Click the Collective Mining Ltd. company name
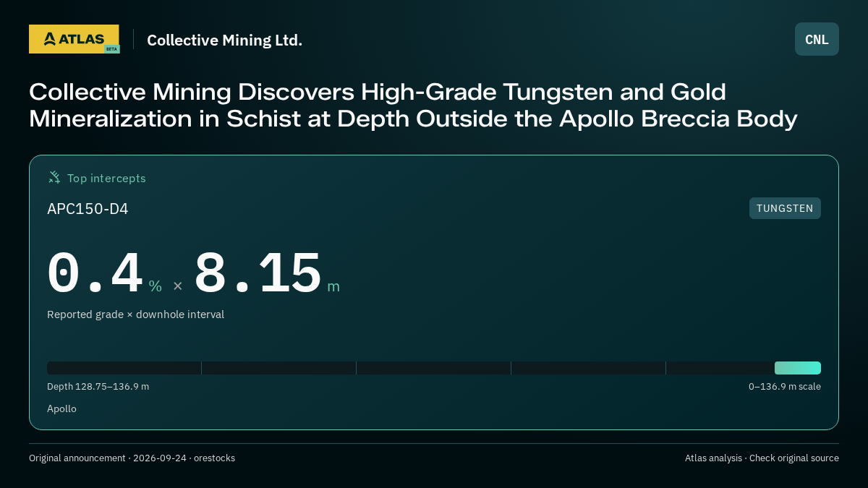868x488 pixels. [224, 40]
